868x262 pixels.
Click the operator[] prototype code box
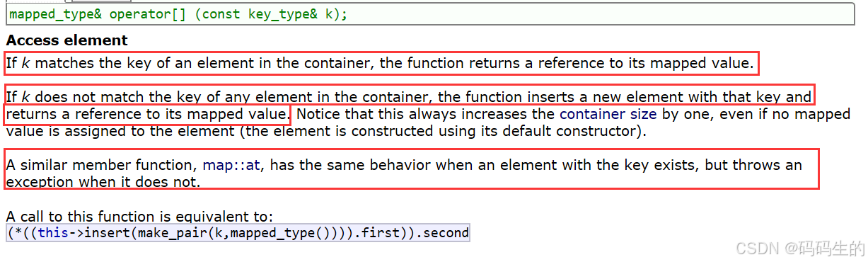[x=432, y=14]
